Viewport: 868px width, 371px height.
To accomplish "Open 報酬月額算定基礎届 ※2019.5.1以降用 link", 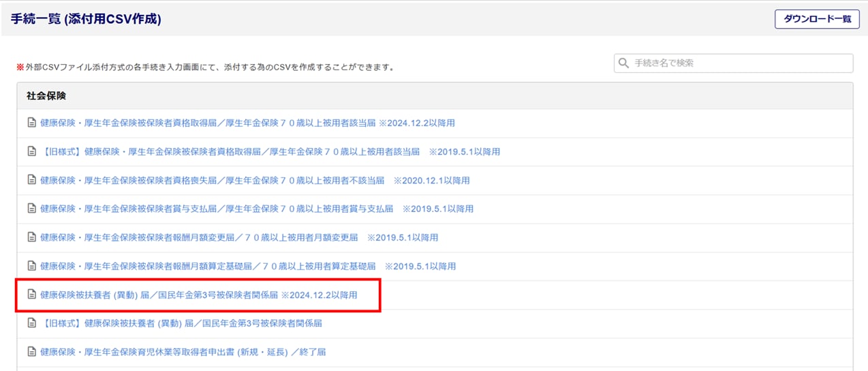I will coord(248,266).
